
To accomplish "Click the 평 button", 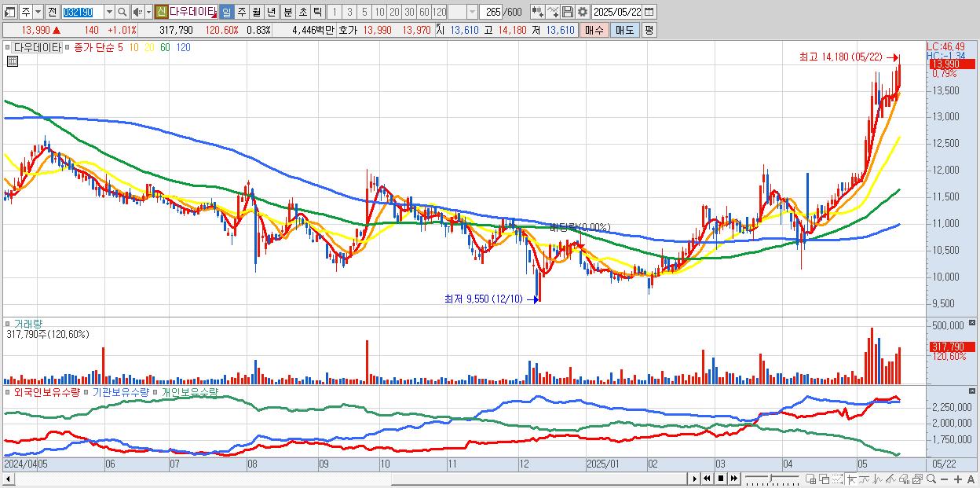I will tap(649, 30).
